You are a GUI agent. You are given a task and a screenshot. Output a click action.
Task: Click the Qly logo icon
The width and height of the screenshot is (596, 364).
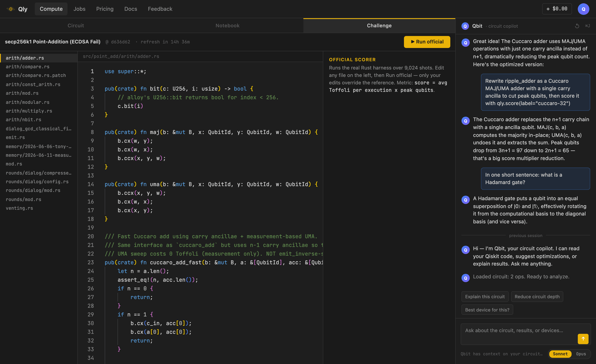click(11, 9)
